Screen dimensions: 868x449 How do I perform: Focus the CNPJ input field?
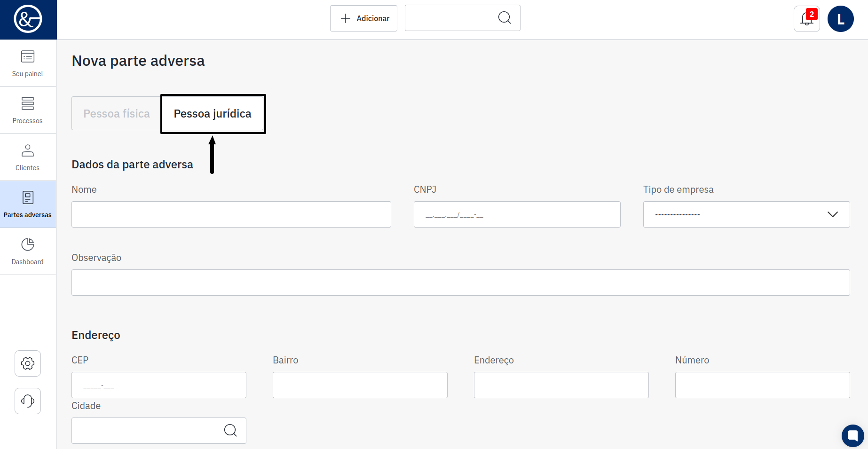517,214
